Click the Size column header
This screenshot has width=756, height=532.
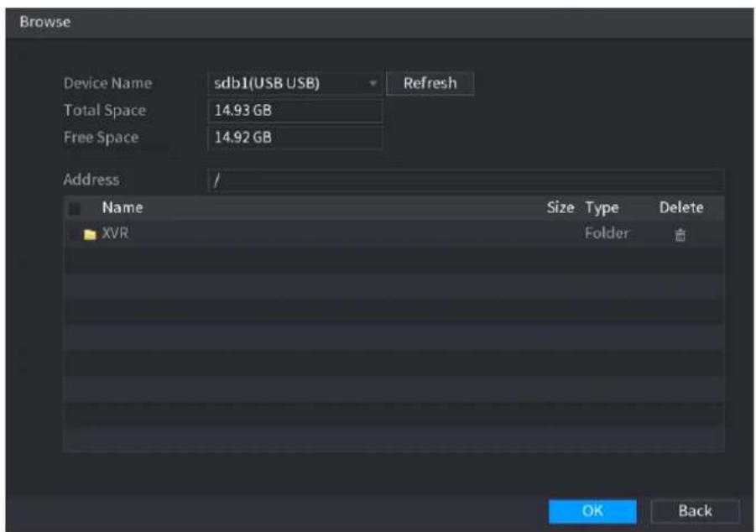560,207
